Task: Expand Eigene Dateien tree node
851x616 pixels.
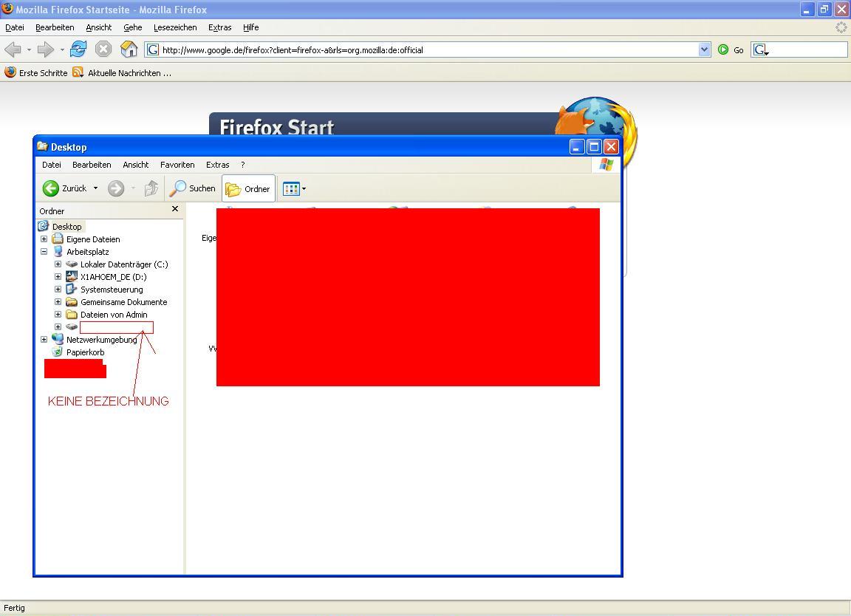Action: point(44,239)
